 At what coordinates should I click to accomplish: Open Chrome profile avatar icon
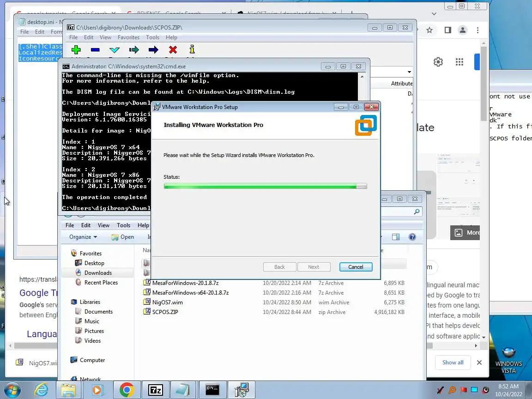(x=462, y=30)
